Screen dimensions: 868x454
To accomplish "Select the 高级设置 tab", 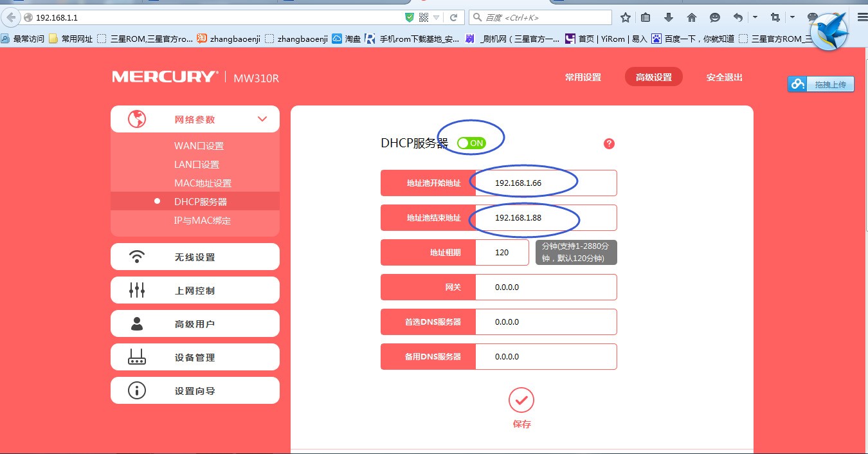I will [653, 77].
